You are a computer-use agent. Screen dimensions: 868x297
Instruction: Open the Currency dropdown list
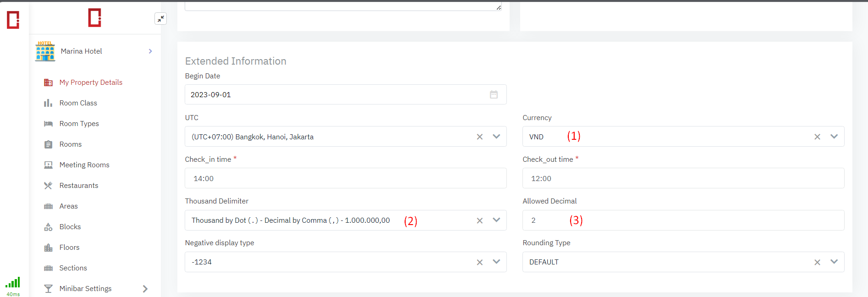click(x=834, y=137)
